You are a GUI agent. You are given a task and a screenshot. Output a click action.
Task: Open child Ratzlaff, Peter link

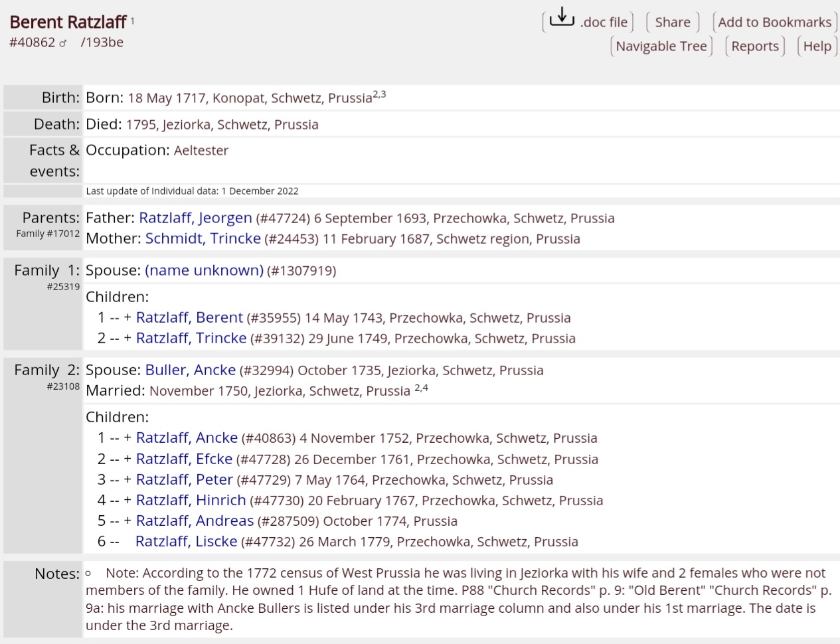tap(185, 479)
